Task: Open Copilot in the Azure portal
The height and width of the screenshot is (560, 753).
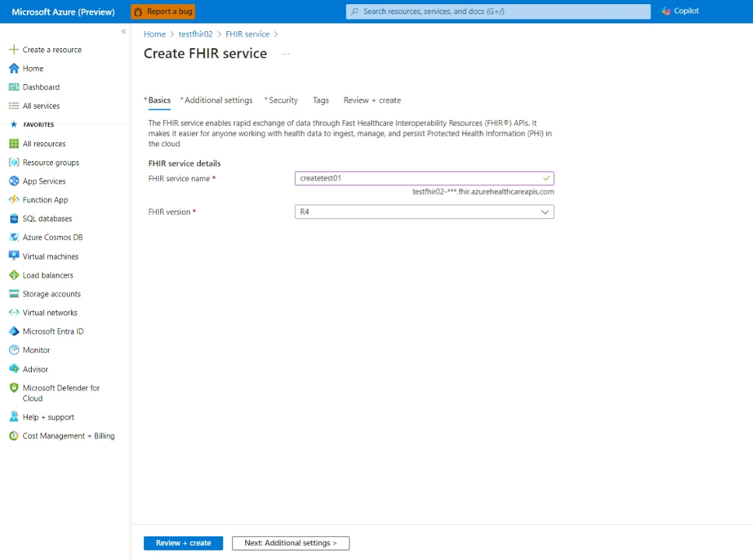Action: pos(679,10)
